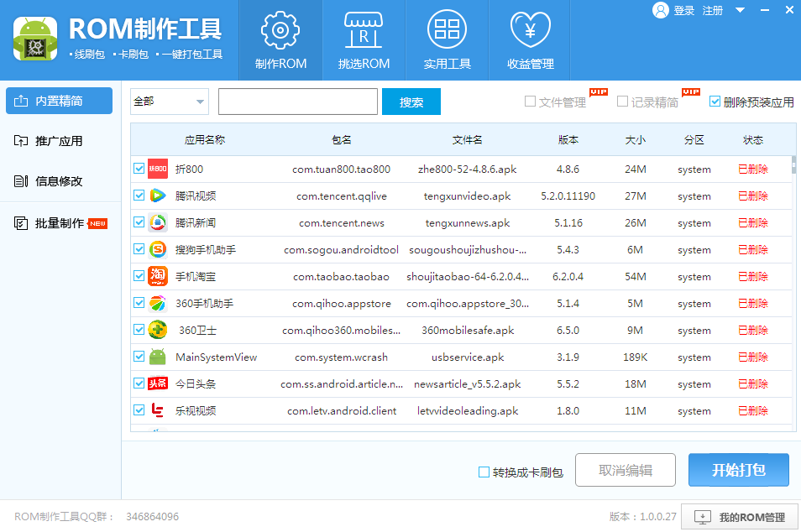
Task: Uncheck the 手机淘宝 row checkbox
Action: pyautogui.click(x=139, y=276)
